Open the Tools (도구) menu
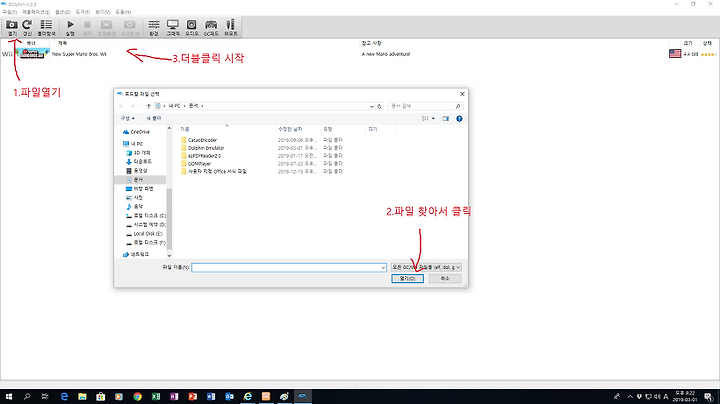The width and height of the screenshot is (720, 404). pyautogui.click(x=83, y=12)
